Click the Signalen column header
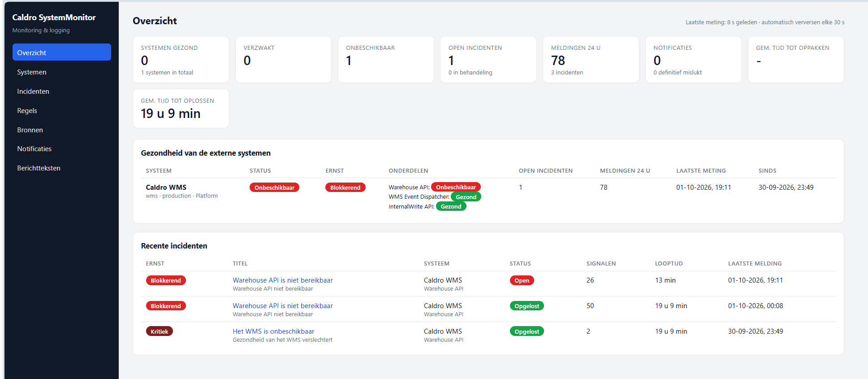This screenshot has width=868, height=379. pyautogui.click(x=601, y=264)
